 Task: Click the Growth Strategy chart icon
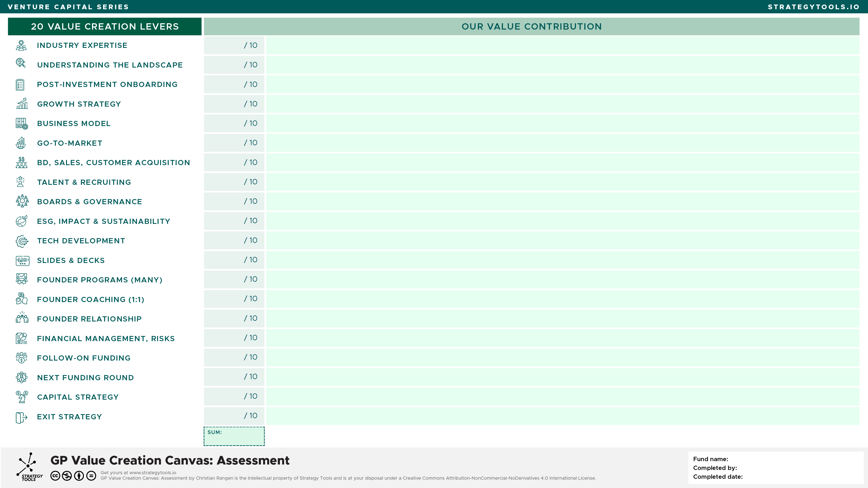click(x=22, y=104)
